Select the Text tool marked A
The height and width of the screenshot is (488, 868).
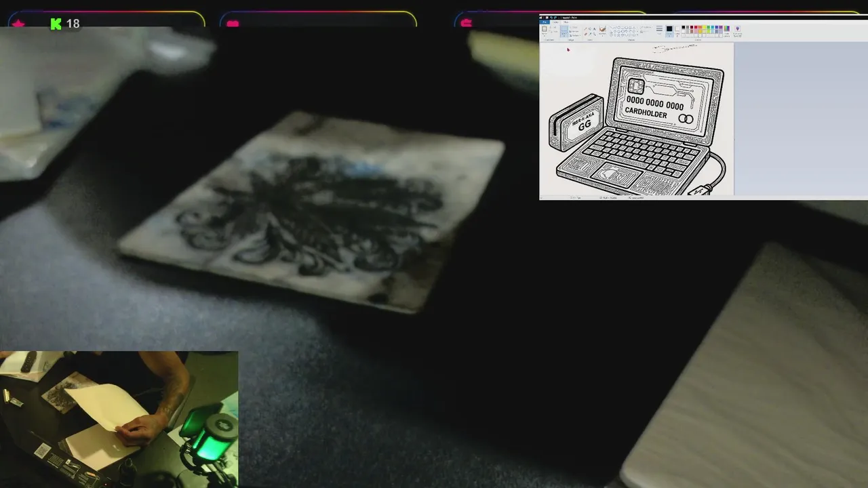(x=594, y=29)
